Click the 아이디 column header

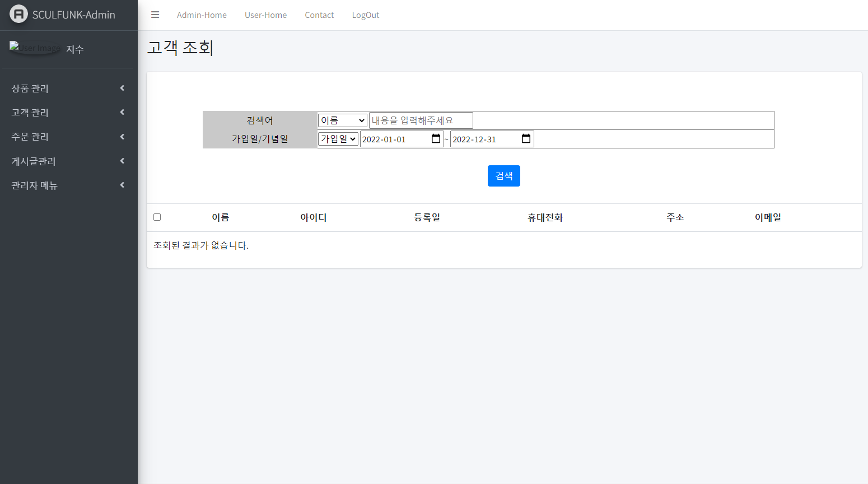314,217
